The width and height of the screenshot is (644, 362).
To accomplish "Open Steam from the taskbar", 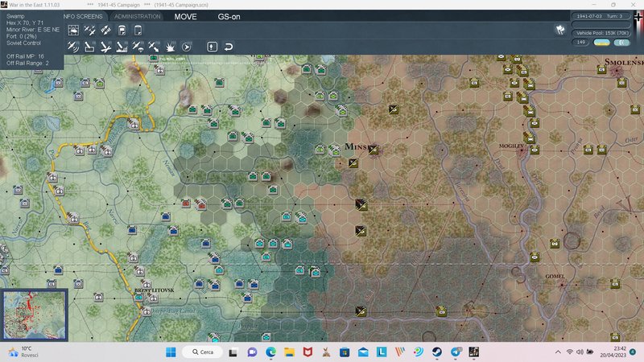I will pos(437,352).
